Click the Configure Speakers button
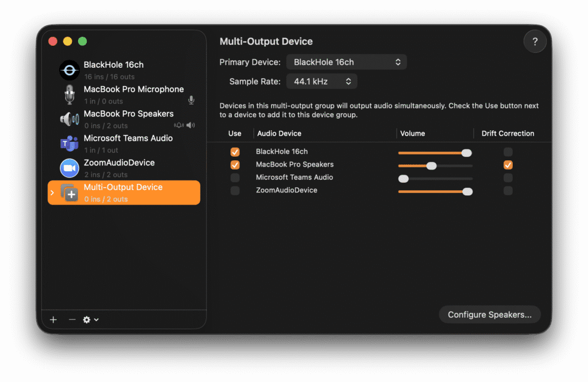588x382 pixels. [x=489, y=315]
